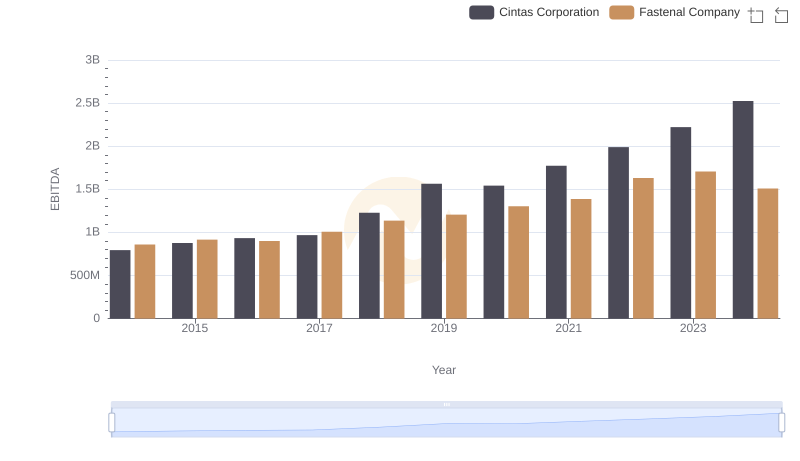The image size is (800, 461).
Task: Click the tan Fastenal Company legend swatch
Action: click(622, 12)
